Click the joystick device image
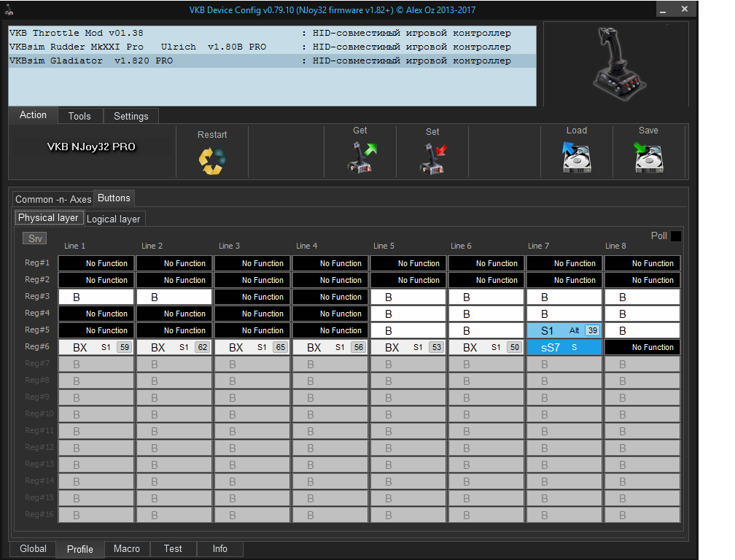Screen dimensions: 735x560 (x=617, y=64)
